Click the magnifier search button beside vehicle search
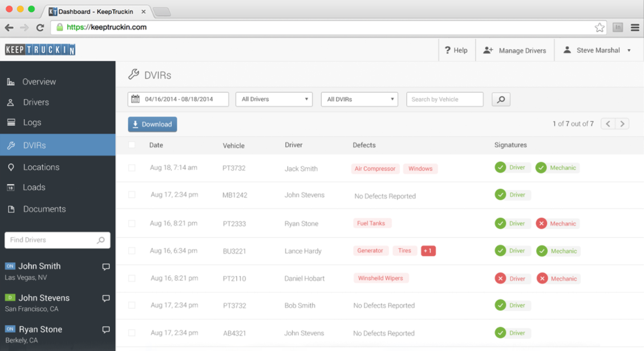Image resolution: width=644 pixels, height=351 pixels. [501, 100]
